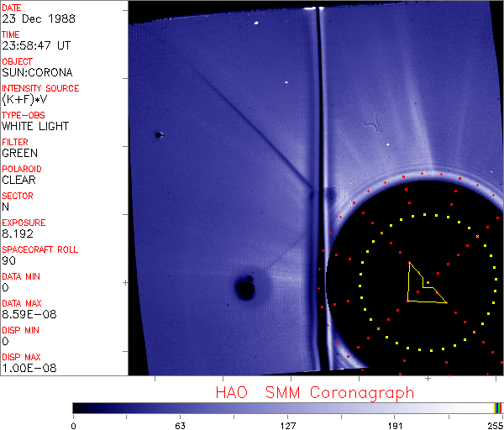Select the data max value "8.59E-08"
The image size is (504, 430).
click(x=24, y=314)
